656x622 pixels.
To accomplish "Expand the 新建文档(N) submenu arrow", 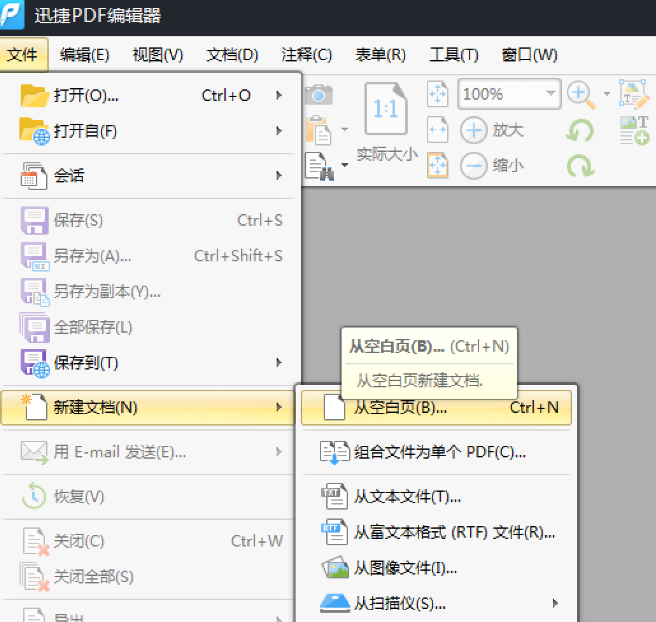I will (x=279, y=407).
